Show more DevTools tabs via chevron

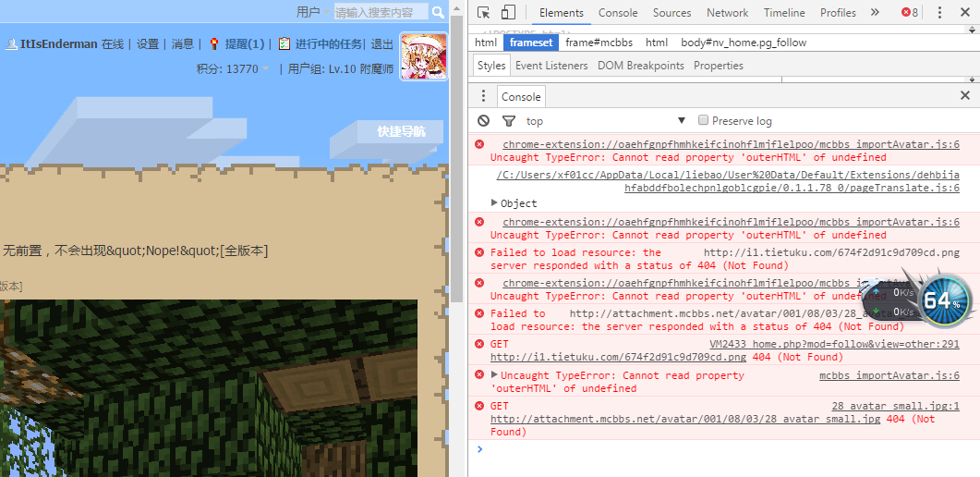click(x=876, y=12)
